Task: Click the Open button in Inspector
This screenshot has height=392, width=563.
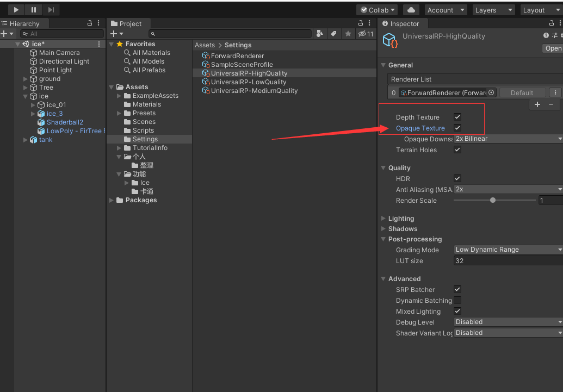Action: coord(553,48)
